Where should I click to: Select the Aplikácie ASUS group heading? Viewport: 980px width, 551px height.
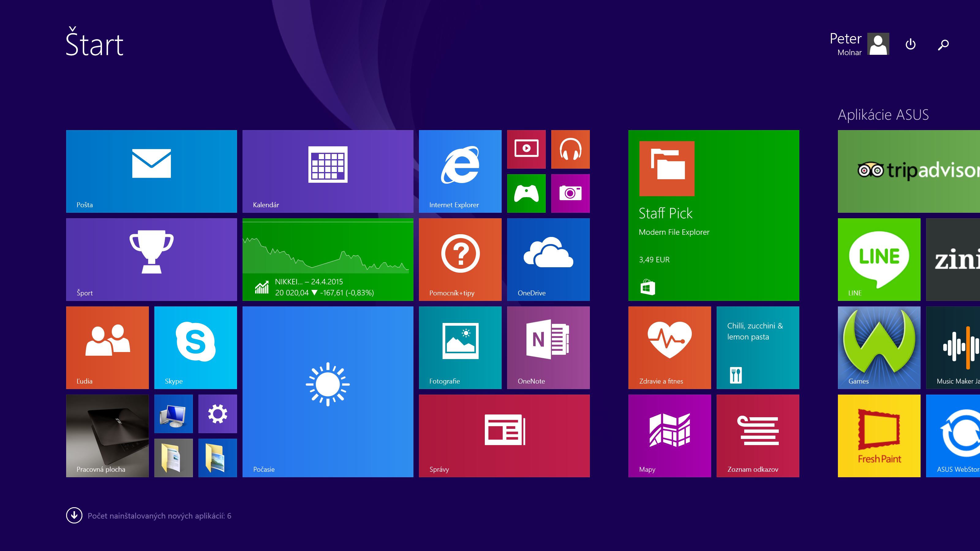[x=883, y=115]
